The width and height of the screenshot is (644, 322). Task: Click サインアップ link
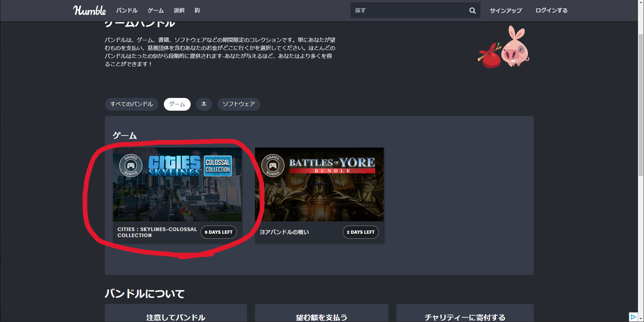(506, 10)
